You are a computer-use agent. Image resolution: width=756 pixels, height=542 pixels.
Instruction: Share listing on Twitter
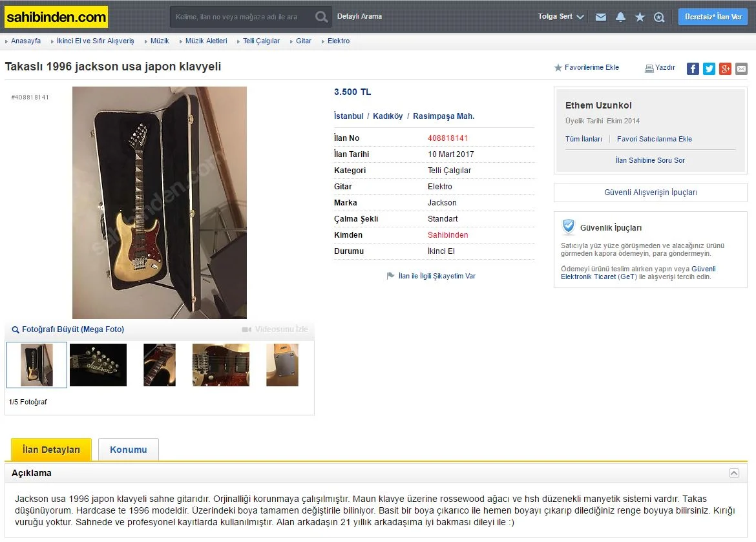point(709,68)
